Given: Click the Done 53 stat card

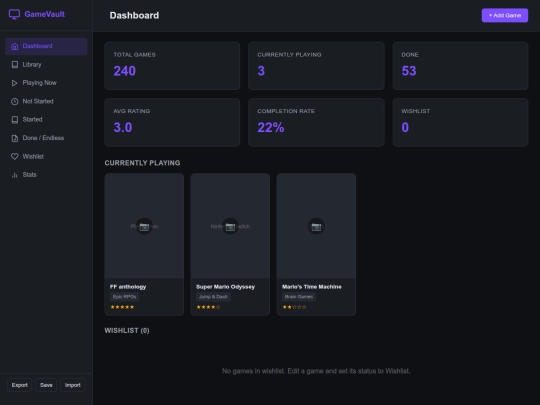Looking at the screenshot, I should pyautogui.click(x=460, y=66).
